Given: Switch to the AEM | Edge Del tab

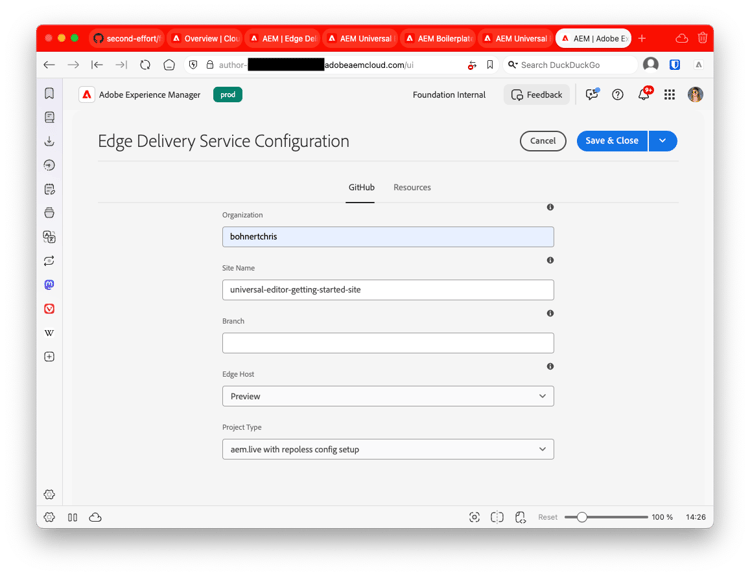Looking at the screenshot, I should [x=283, y=38].
